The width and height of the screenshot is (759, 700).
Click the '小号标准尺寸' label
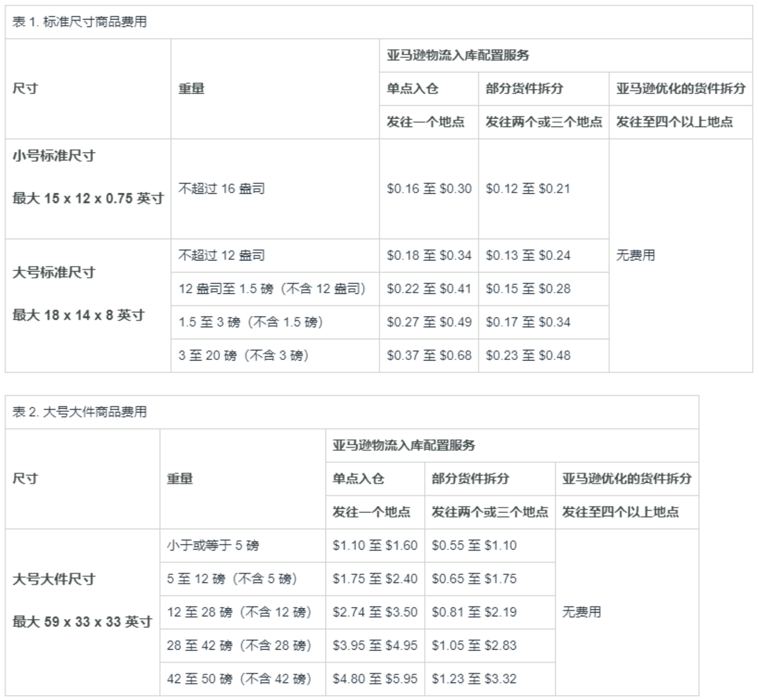click(54, 156)
